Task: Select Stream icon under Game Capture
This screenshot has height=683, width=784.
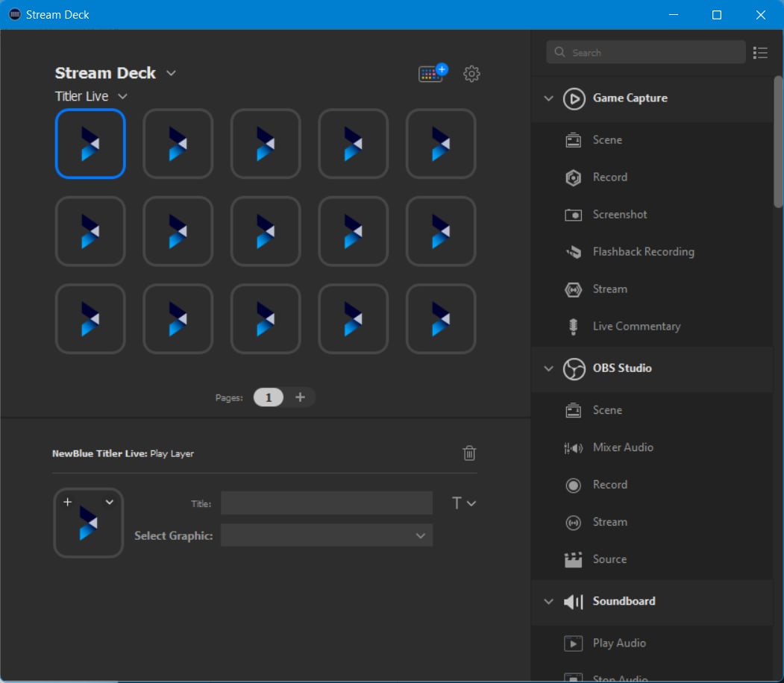Action: [x=573, y=289]
